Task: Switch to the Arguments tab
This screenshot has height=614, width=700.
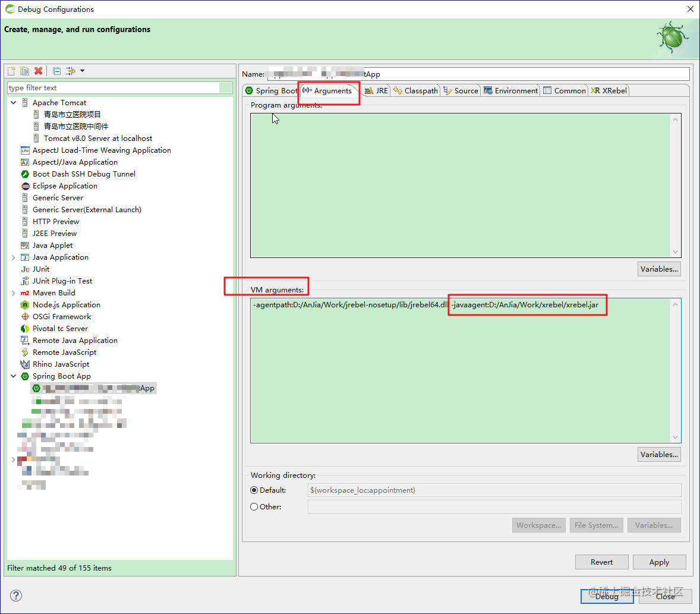Action: coord(327,91)
